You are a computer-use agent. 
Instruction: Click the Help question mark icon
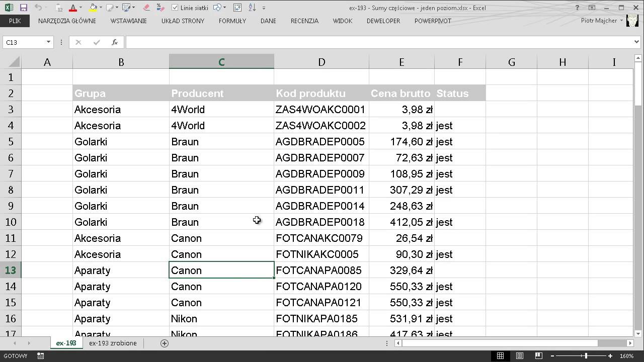pos(577,8)
